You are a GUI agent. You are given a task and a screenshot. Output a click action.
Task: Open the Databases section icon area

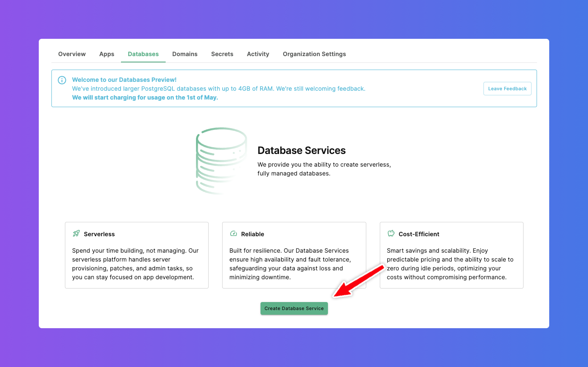tap(143, 54)
